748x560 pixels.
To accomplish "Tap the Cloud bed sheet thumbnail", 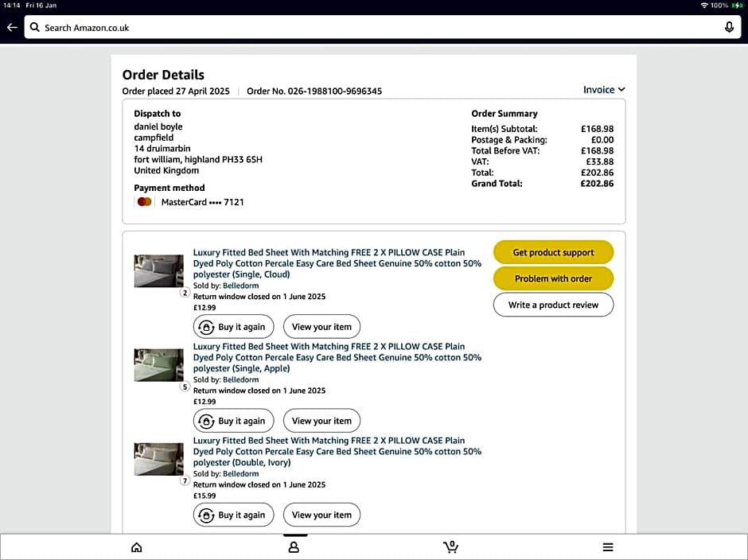I will (159, 271).
